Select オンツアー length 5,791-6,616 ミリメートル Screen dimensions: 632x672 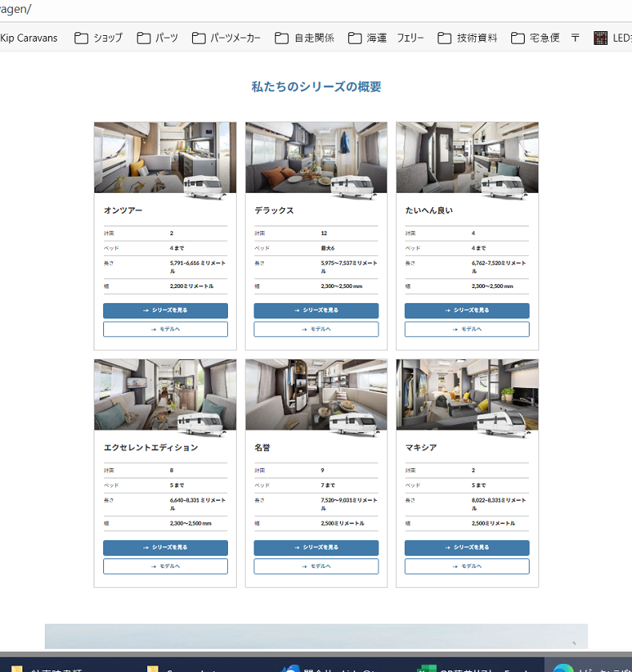(x=198, y=267)
